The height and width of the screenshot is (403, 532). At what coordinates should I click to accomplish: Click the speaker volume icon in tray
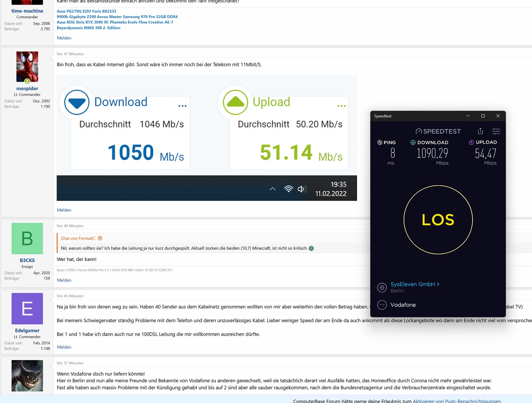click(x=302, y=189)
